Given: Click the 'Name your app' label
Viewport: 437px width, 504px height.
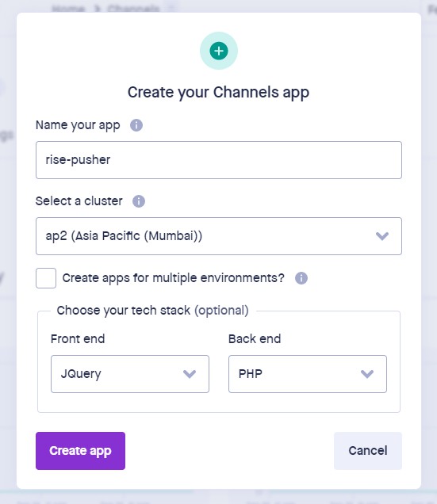Looking at the screenshot, I should tap(78, 125).
